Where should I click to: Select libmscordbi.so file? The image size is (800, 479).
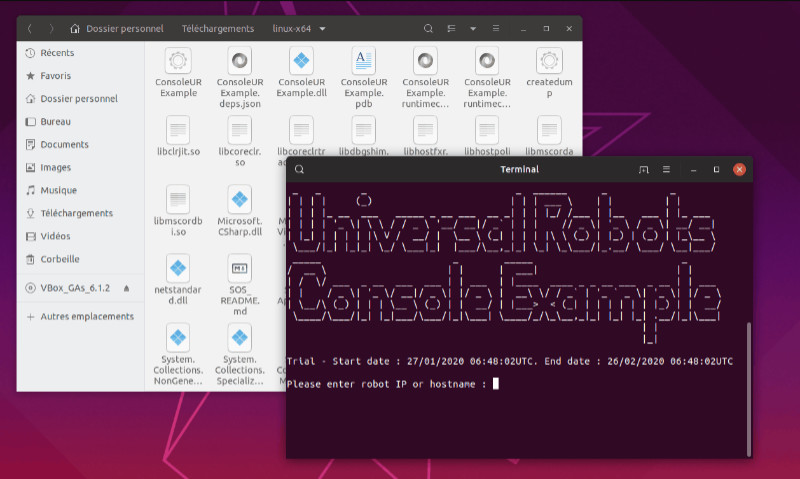178,211
